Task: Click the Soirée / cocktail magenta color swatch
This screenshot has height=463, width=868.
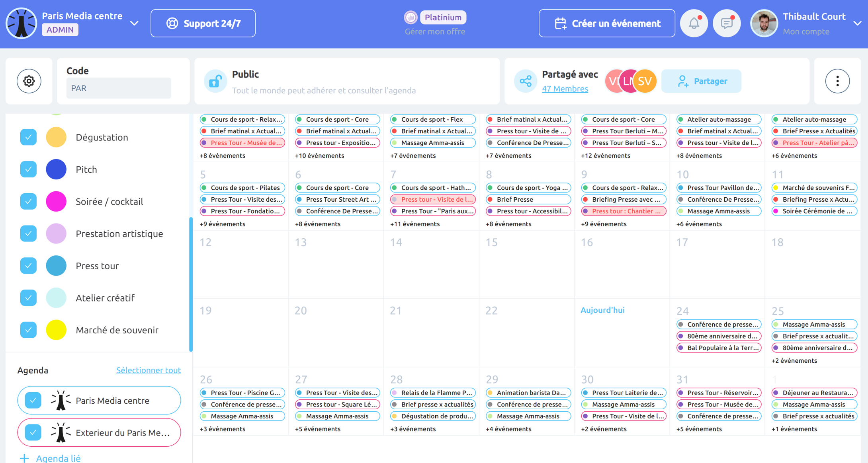Action: [x=56, y=201]
